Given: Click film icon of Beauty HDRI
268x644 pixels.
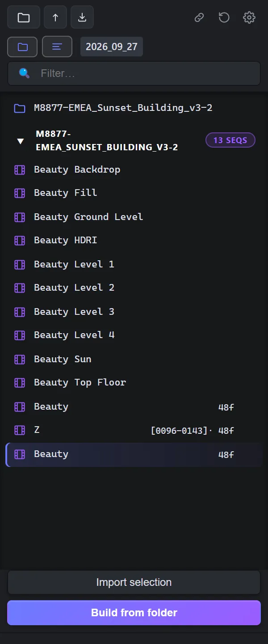Looking at the screenshot, I should point(20,240).
